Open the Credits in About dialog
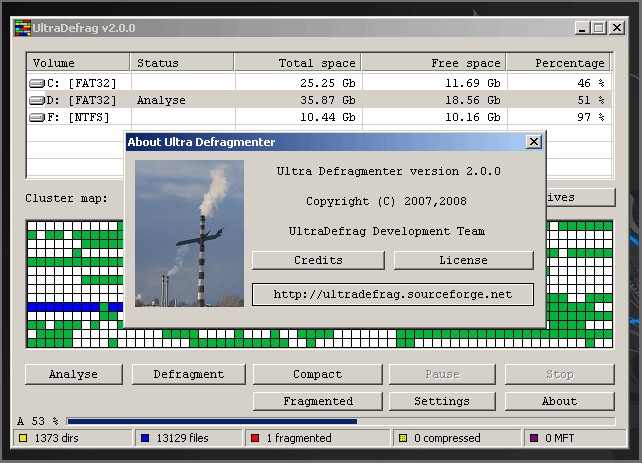This screenshot has width=642, height=463. click(x=318, y=260)
